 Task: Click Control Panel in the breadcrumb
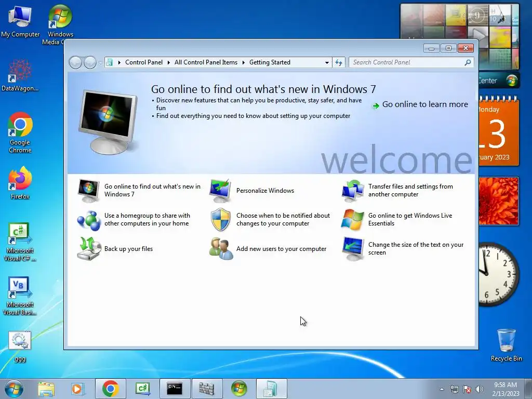tap(144, 62)
